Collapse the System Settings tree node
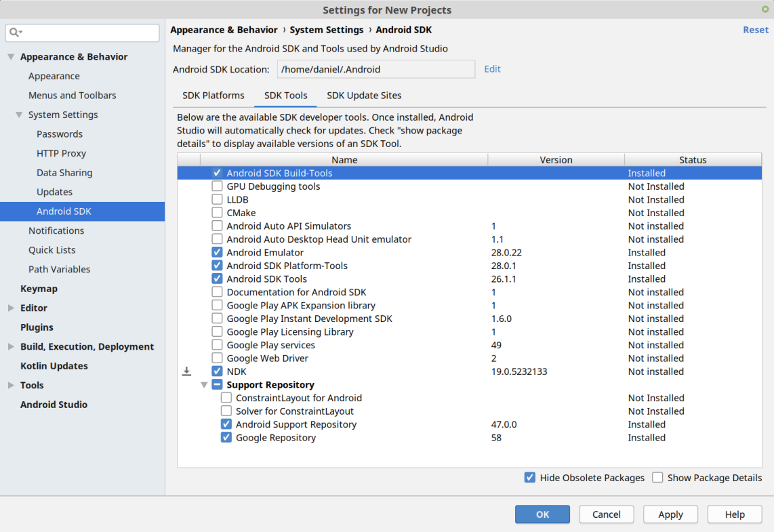Viewport: 774px width, 532px height. coord(19,115)
